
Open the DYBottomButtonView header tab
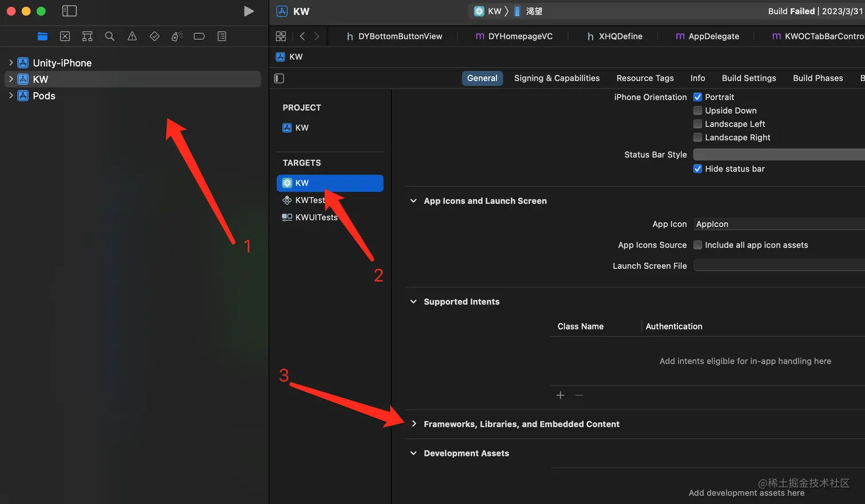coord(395,36)
